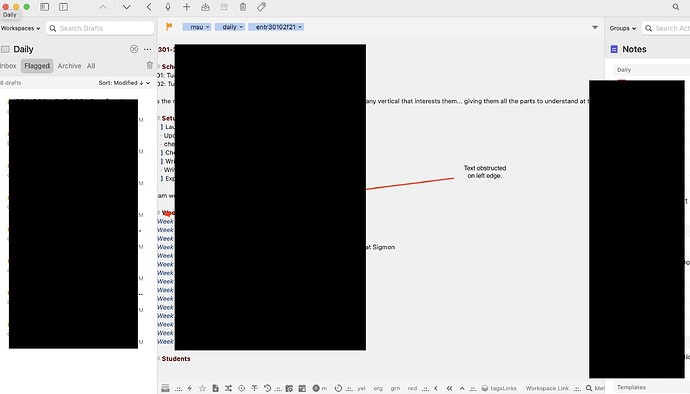Click the Students heading in editor
Screen dimensions: 690x394
(176, 359)
